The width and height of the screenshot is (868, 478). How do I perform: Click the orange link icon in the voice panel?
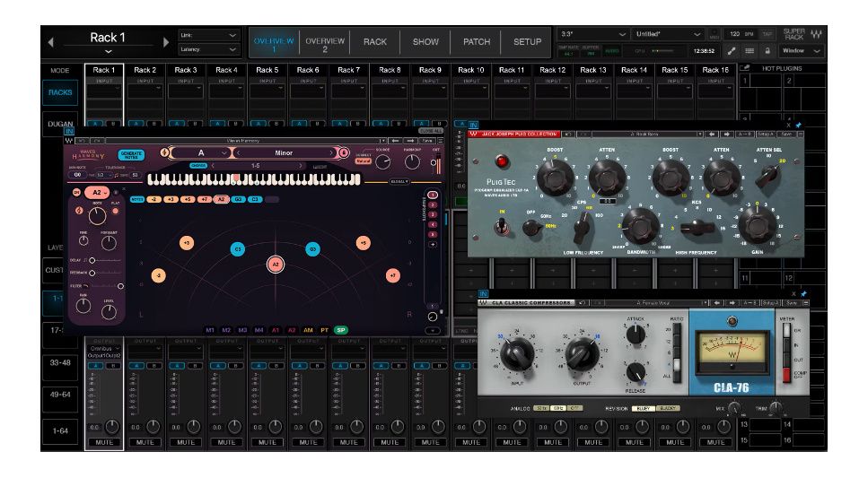point(79,211)
